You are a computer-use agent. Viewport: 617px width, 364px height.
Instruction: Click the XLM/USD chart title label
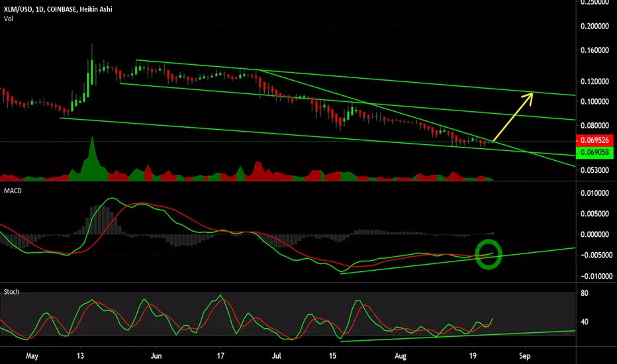(58, 9)
